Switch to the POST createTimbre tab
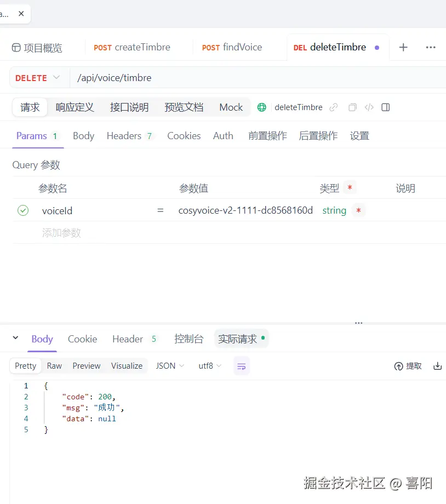This screenshot has width=446, height=504. point(132,48)
